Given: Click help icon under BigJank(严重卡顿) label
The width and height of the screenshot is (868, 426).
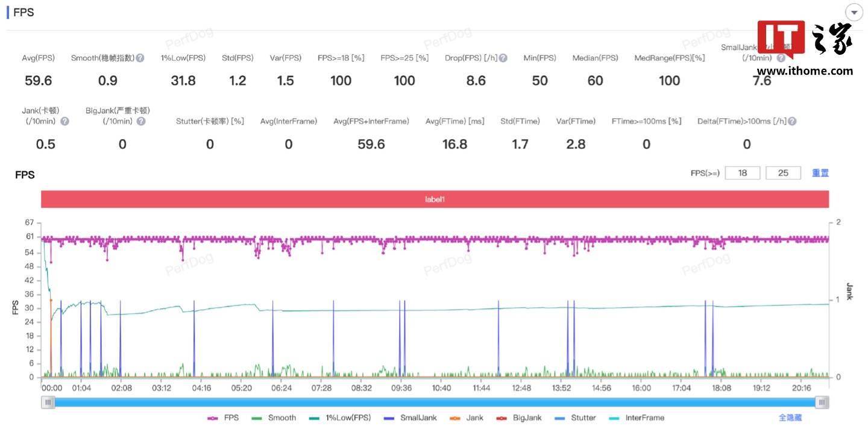Looking at the screenshot, I should [140, 121].
